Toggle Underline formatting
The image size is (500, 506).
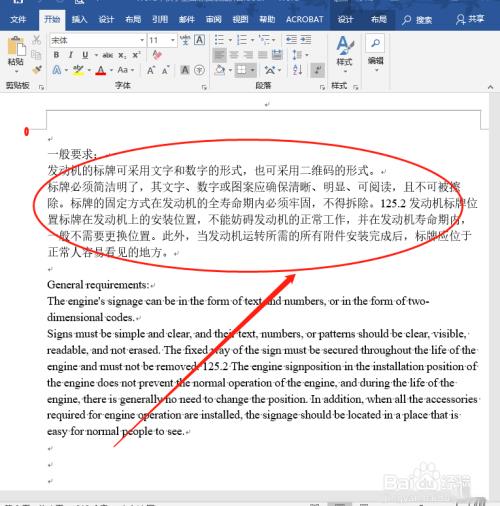(x=85, y=55)
